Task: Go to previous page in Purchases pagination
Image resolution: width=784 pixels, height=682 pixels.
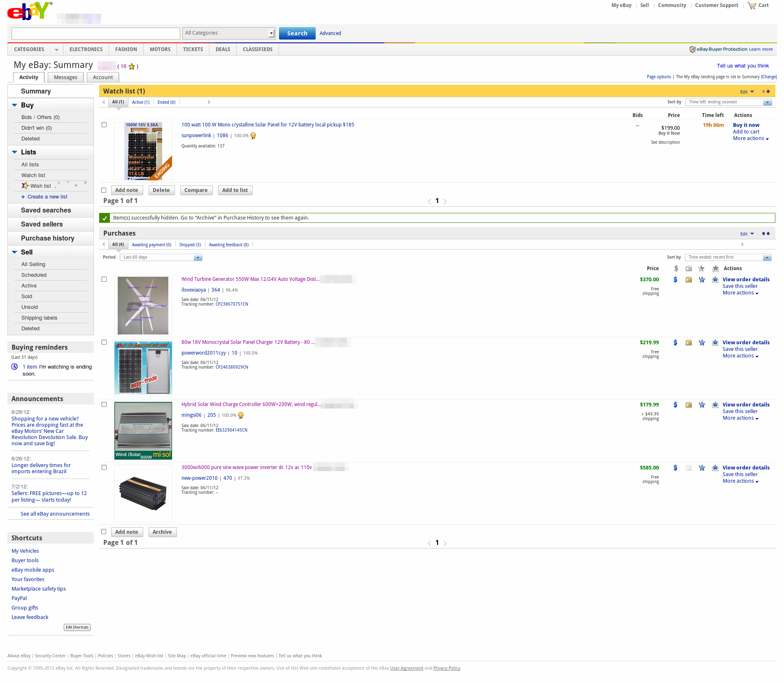Action: [429, 543]
